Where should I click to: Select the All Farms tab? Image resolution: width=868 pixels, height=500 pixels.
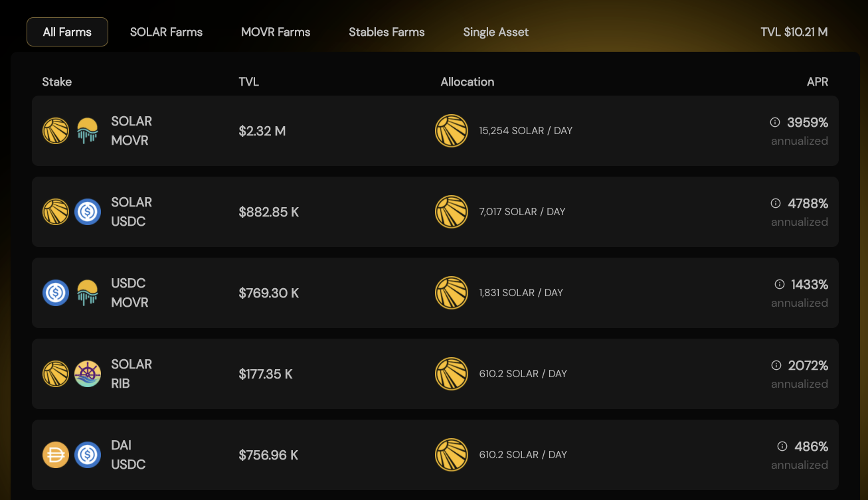tap(67, 32)
